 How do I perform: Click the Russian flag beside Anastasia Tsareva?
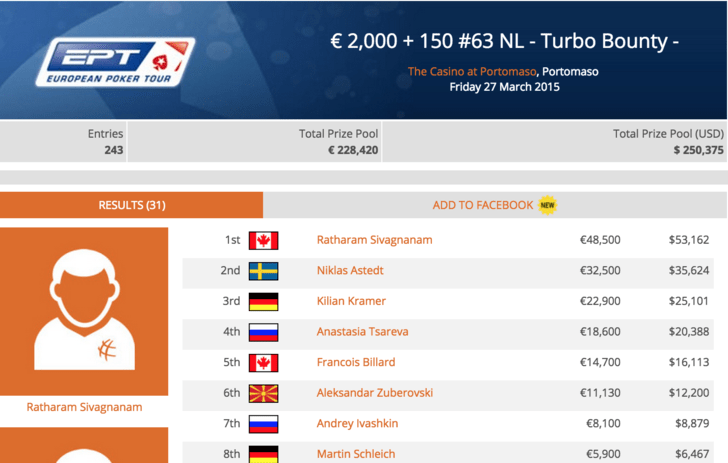[x=263, y=333]
